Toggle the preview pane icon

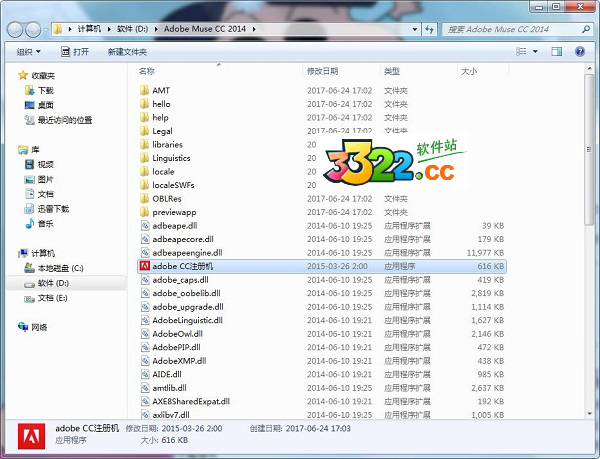[x=557, y=51]
